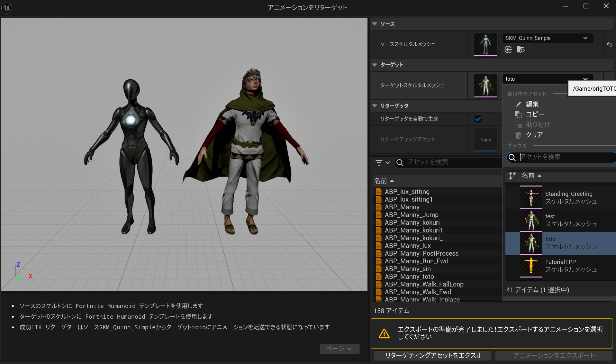Use selected asset arrow icon under SKM_Quinn_Simple

[508, 50]
